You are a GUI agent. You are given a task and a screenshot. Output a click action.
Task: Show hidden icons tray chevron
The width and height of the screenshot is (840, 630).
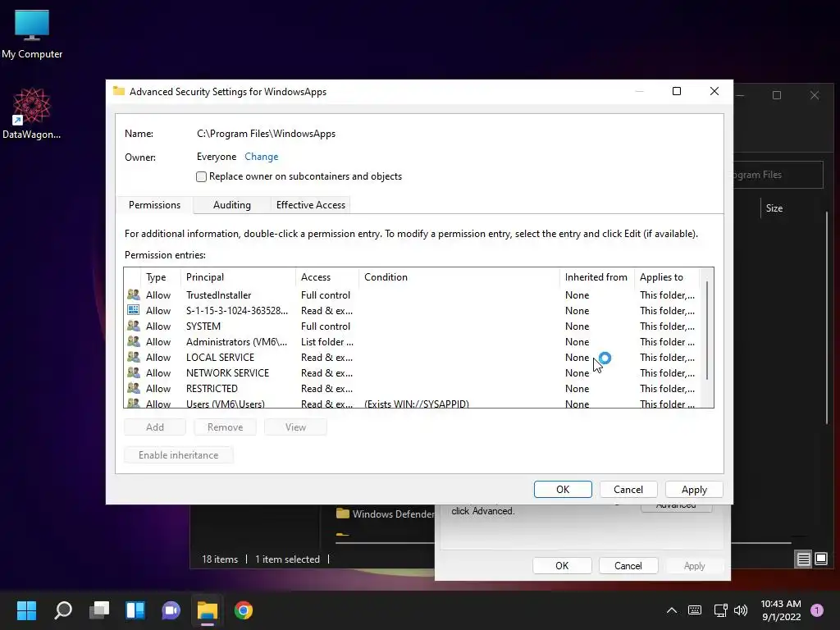pos(671,610)
